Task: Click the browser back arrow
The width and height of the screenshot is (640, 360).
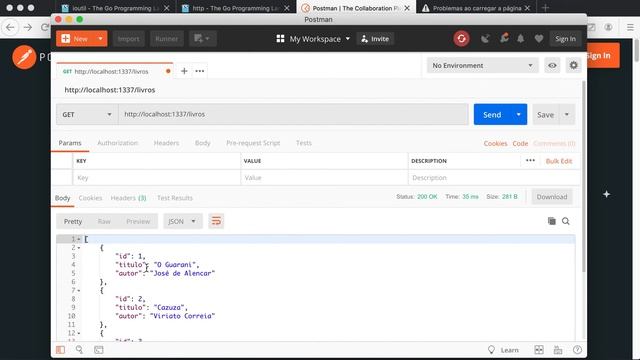Action: coord(10,27)
